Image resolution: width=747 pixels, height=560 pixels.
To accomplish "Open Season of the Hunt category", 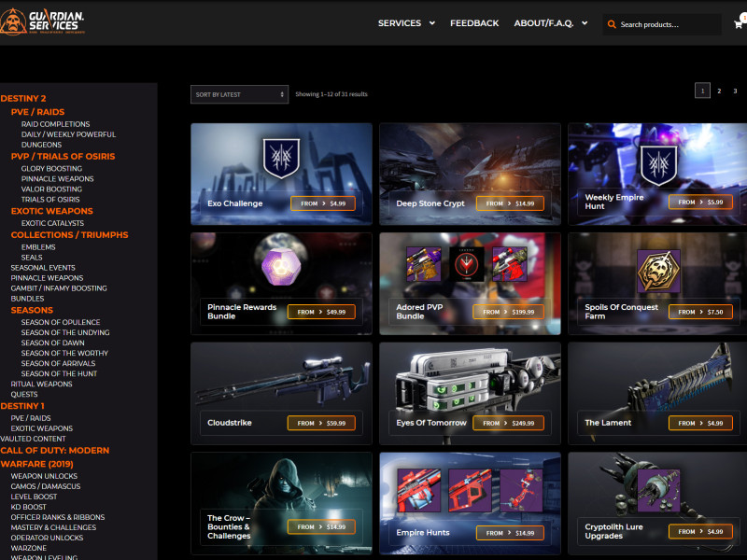I will point(59,374).
